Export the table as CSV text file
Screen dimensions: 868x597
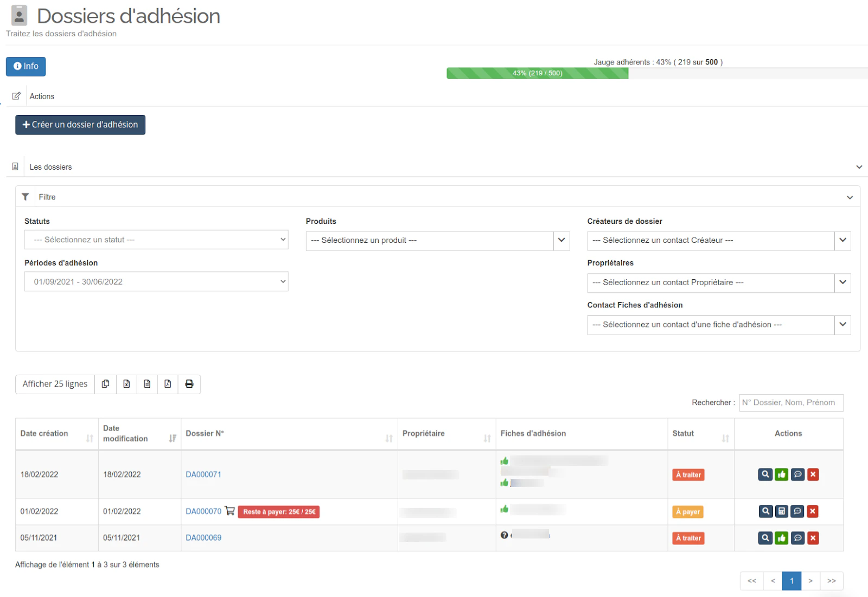point(147,384)
